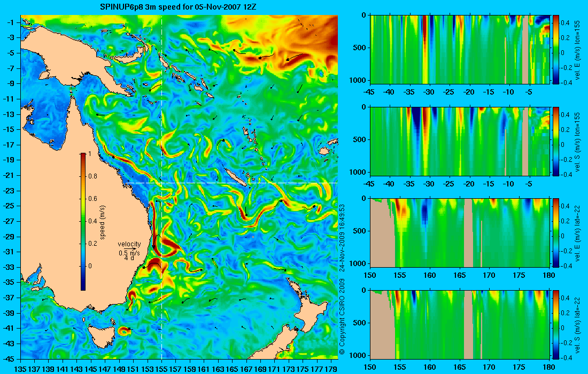Click the "155" tick on the map longitude axis
The width and height of the screenshot is (588, 374).
pos(161,369)
